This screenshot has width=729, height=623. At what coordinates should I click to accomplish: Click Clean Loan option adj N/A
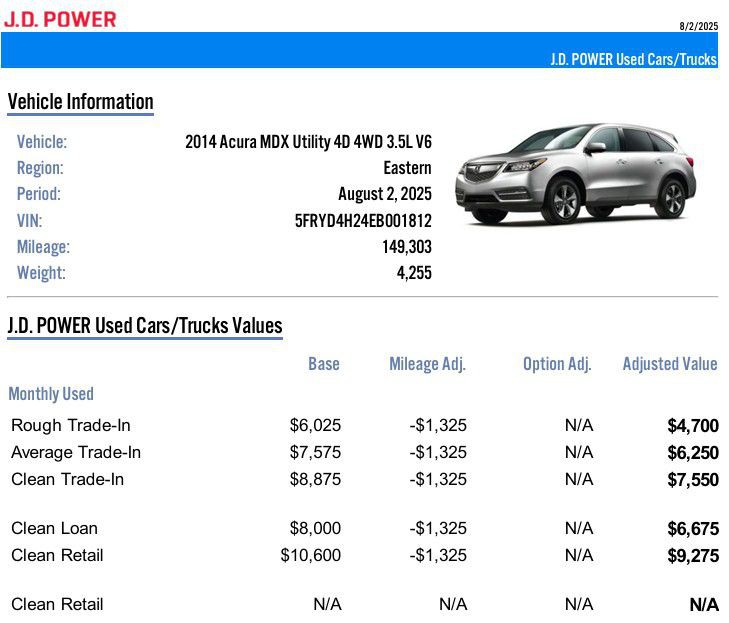pos(579,529)
